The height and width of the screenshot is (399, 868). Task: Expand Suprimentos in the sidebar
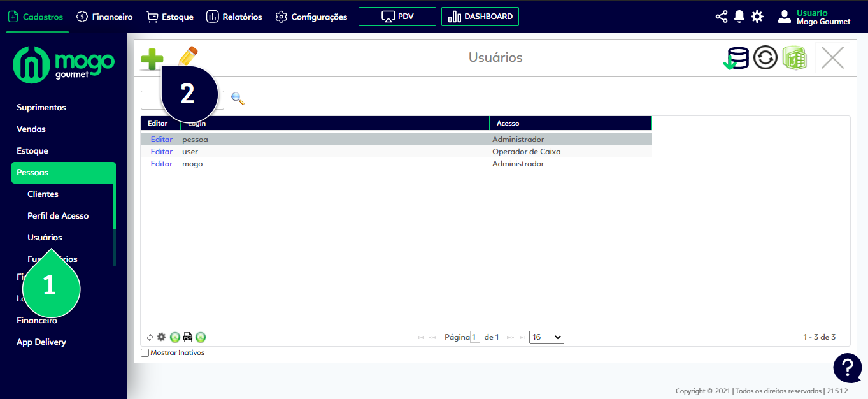click(x=41, y=108)
